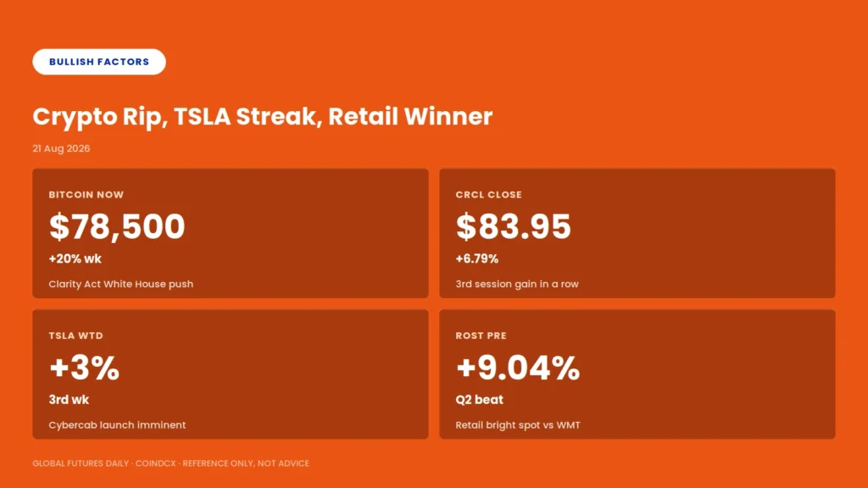Open the CRCL Close card
Screen dimensions: 868x488
637,234
